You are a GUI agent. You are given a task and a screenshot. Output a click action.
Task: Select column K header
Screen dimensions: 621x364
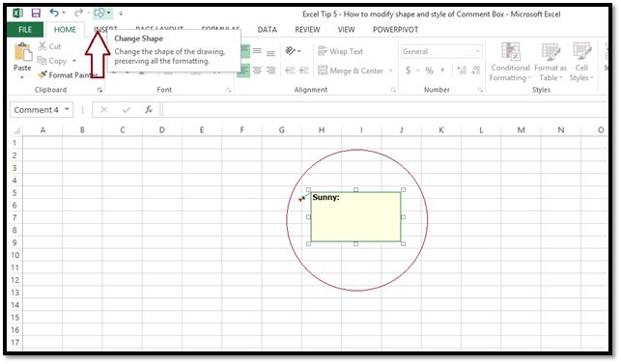(441, 130)
